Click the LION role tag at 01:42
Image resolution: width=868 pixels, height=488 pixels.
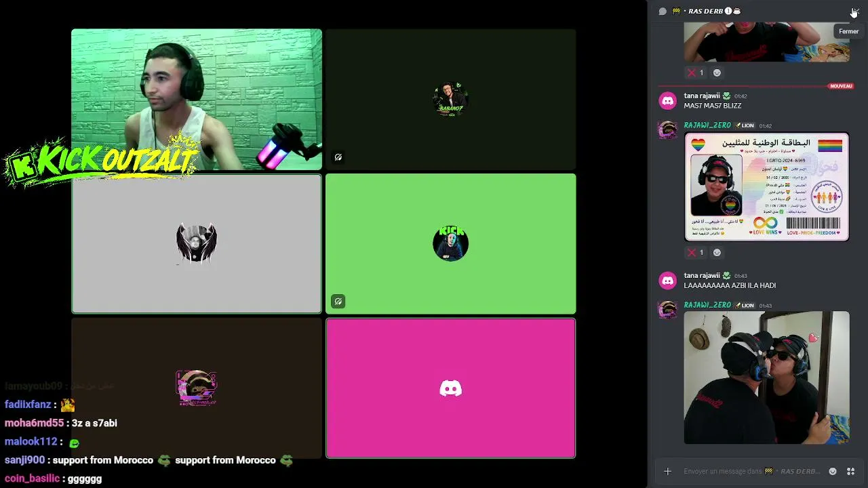pos(745,125)
